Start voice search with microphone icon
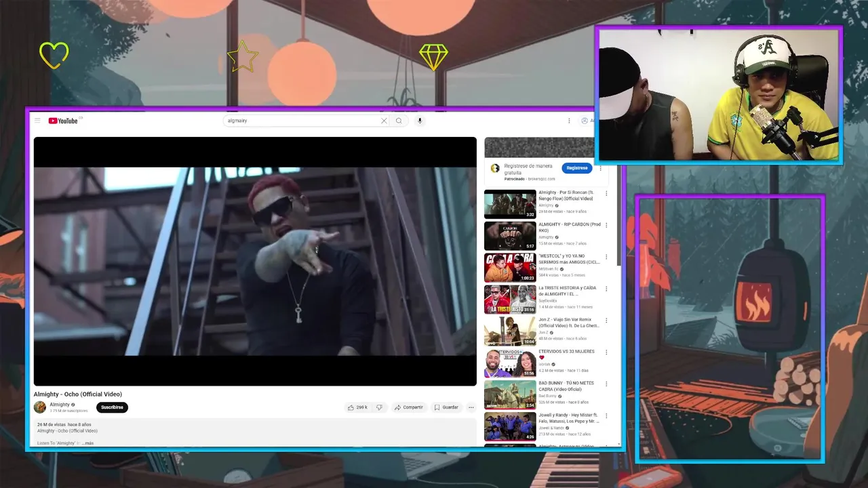 [x=420, y=121]
